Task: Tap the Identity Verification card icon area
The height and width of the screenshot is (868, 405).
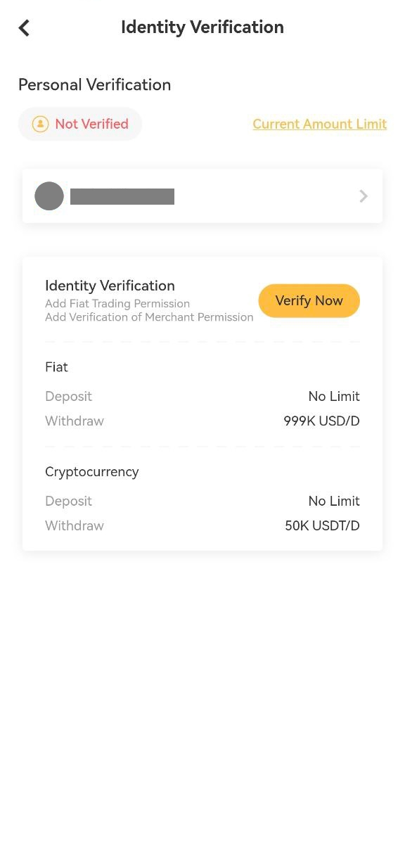Action: (110, 286)
